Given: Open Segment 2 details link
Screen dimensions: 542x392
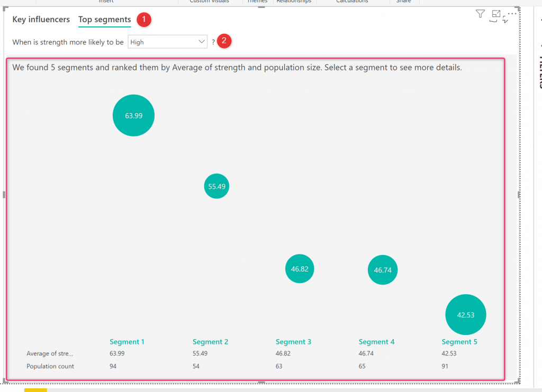Looking at the screenshot, I should click(x=210, y=342).
